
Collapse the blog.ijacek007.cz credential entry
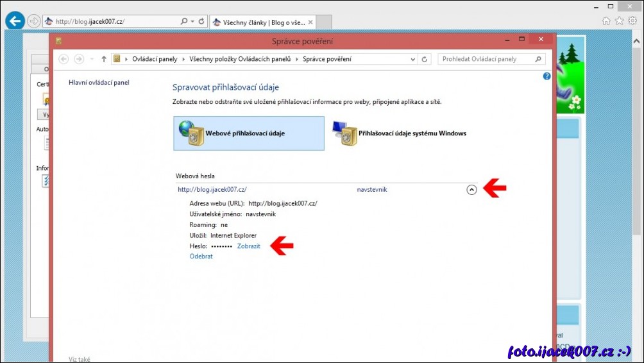[x=471, y=190]
